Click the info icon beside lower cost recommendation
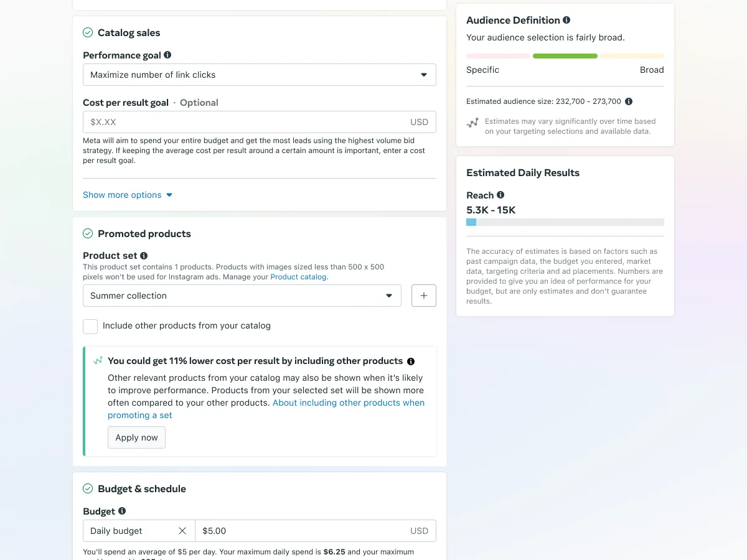 click(x=411, y=362)
